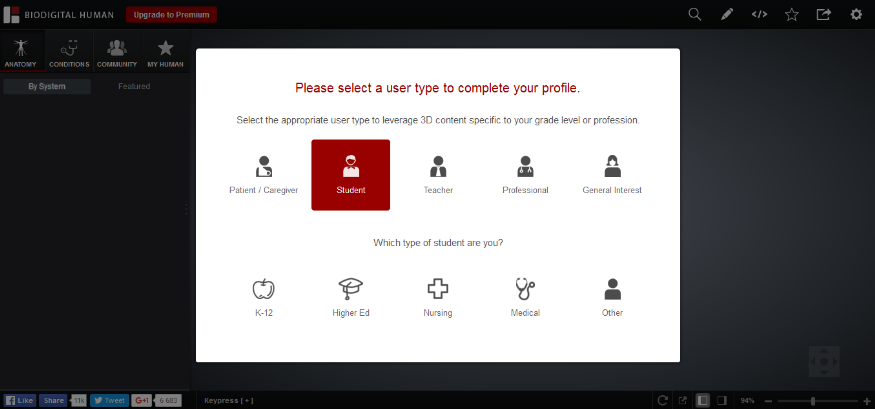This screenshot has width=875, height=409.
Task: Click the star bookmark icon in top bar
Action: [x=791, y=15]
